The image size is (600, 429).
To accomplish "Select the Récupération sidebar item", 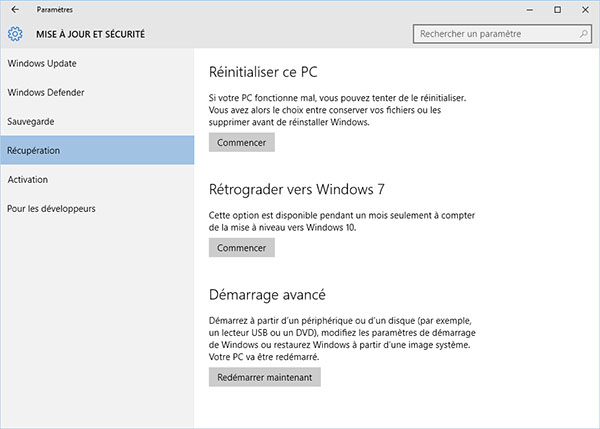I will [34, 150].
